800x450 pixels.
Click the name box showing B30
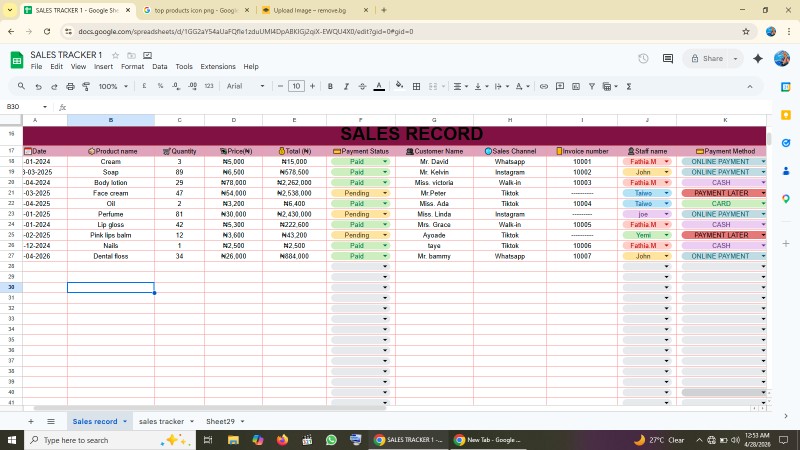pos(26,107)
